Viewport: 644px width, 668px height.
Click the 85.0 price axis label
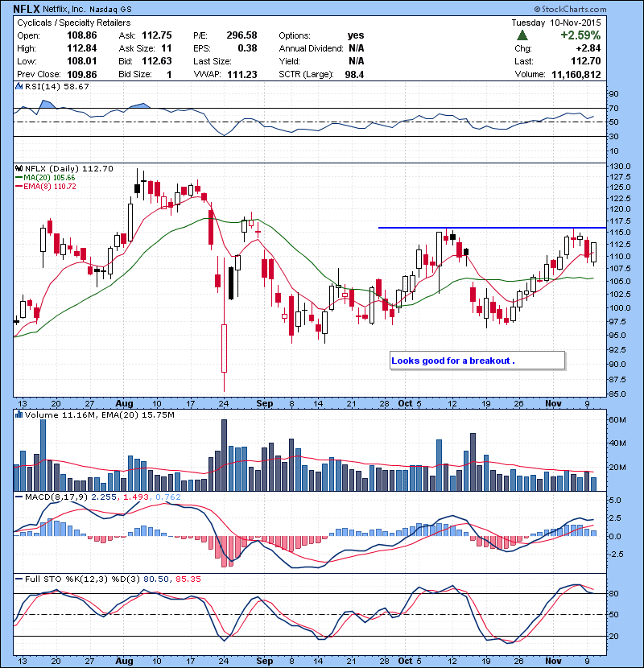coord(618,394)
